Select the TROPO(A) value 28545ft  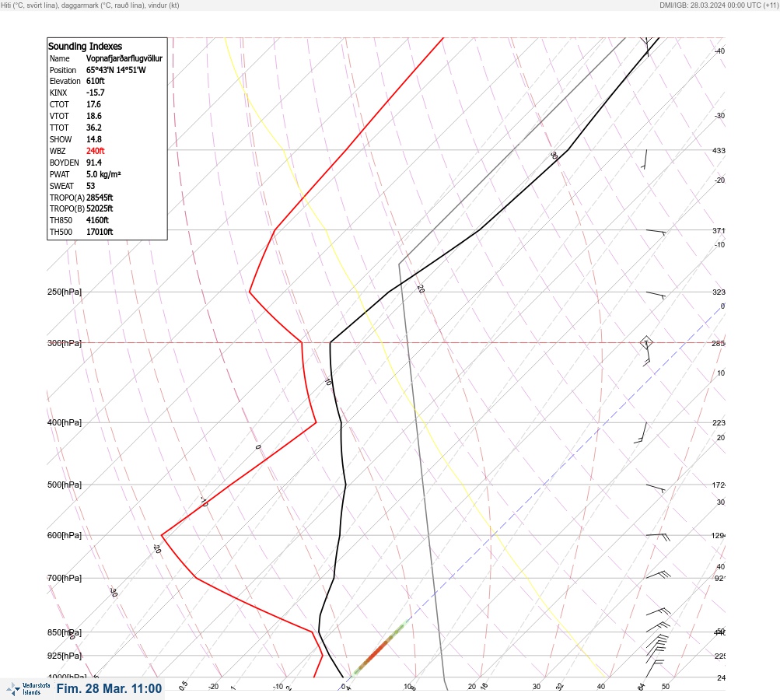(x=100, y=198)
